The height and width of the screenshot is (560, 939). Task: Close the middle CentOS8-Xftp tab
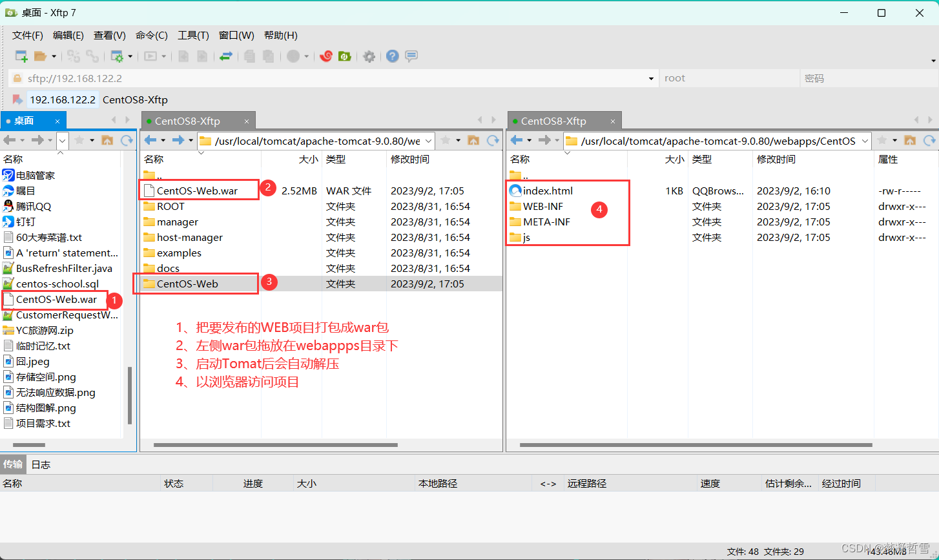247,121
